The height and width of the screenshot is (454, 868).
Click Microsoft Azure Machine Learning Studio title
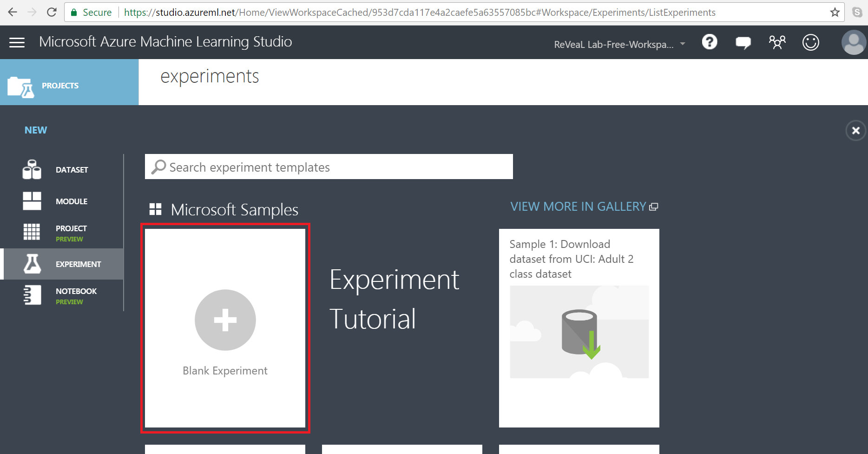coord(165,42)
